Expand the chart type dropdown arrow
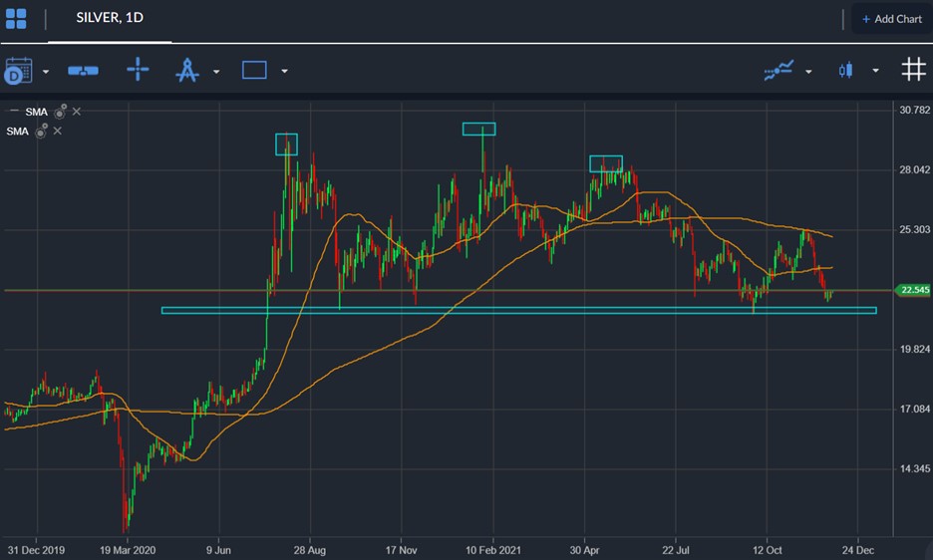This screenshot has height=560, width=933. (875, 71)
